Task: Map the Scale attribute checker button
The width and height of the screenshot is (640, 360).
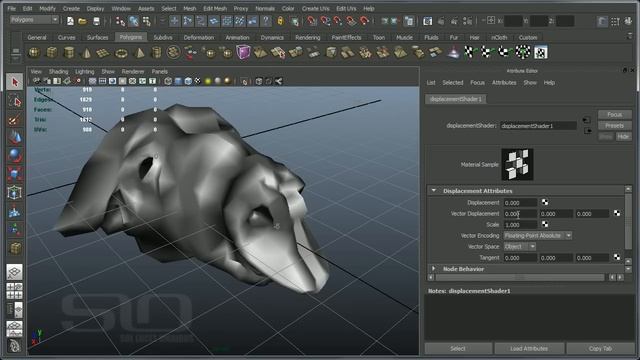Action: [x=544, y=224]
